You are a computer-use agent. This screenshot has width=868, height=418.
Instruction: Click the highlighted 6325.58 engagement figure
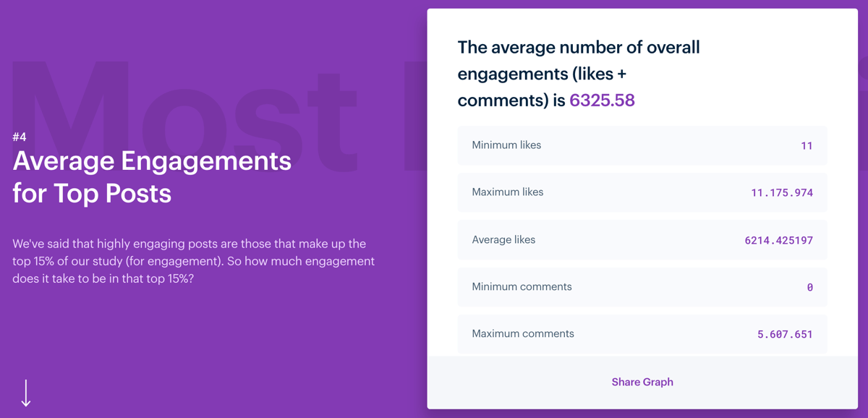[602, 101]
